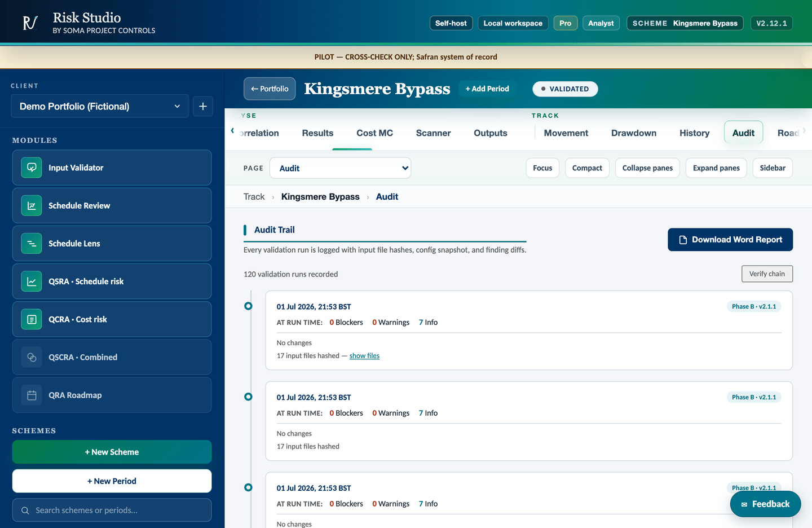Focus the search schemes or periods field
The image size is (812, 528).
pyautogui.click(x=112, y=511)
